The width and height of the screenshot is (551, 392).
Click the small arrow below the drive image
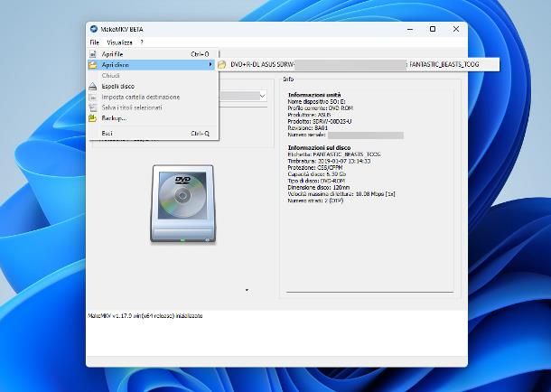(247, 290)
